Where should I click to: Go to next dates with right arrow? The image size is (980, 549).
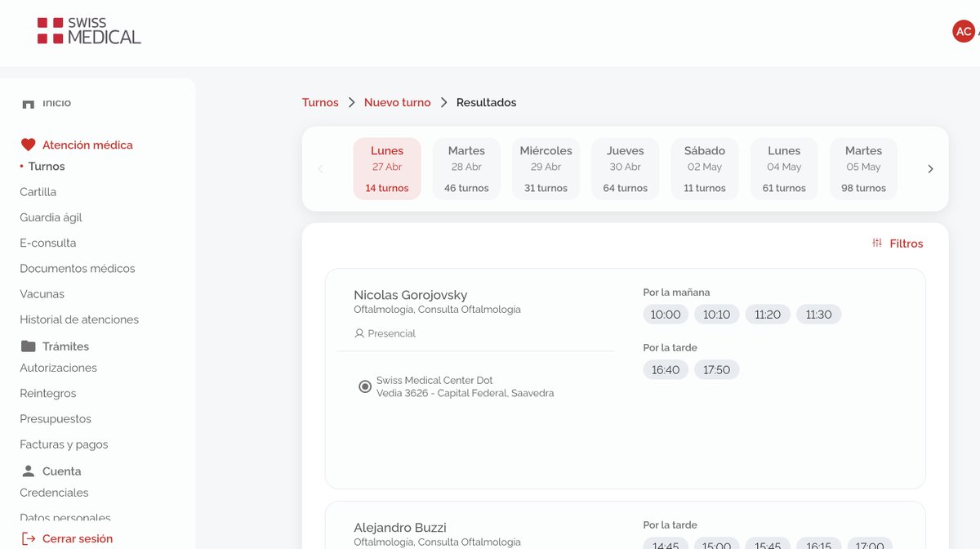[x=930, y=169]
